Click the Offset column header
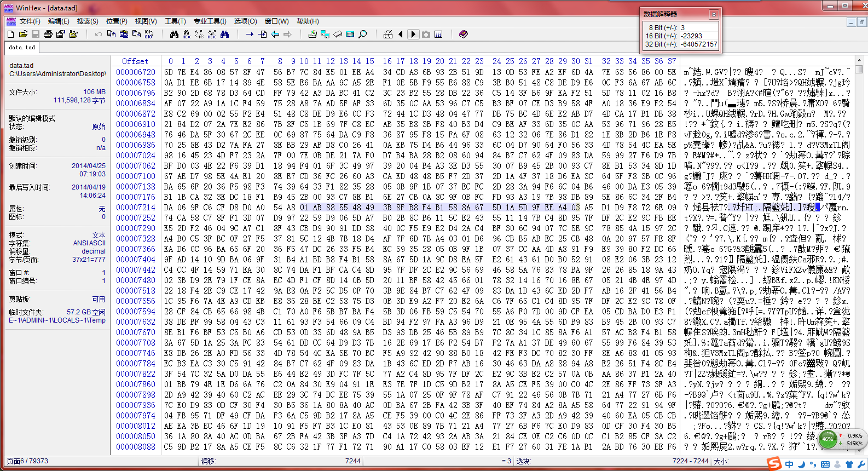The image size is (868, 471). pyautogui.click(x=135, y=61)
